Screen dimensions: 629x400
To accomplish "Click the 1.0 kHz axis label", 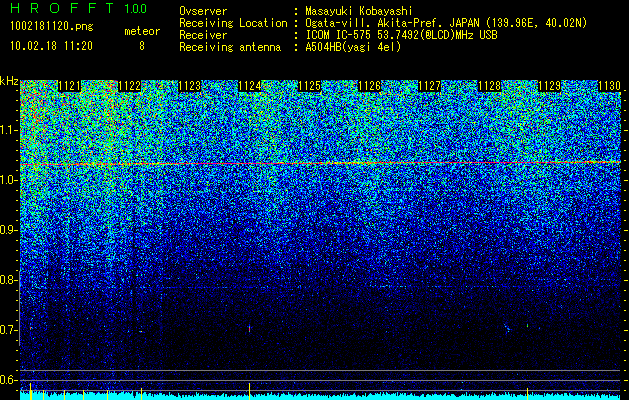I will point(9,180).
